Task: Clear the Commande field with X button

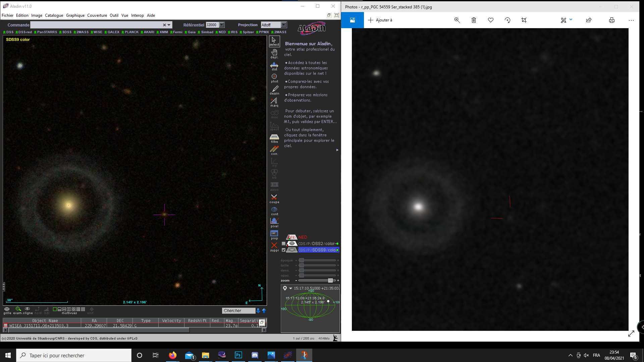Action: click(164, 25)
